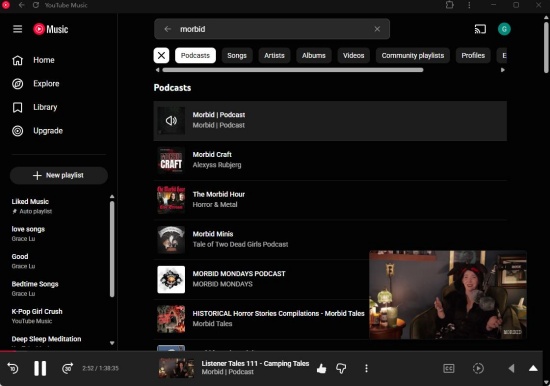This screenshot has height=386, width=550.
Task: Open the Cast to device icon
Action: [x=480, y=29]
